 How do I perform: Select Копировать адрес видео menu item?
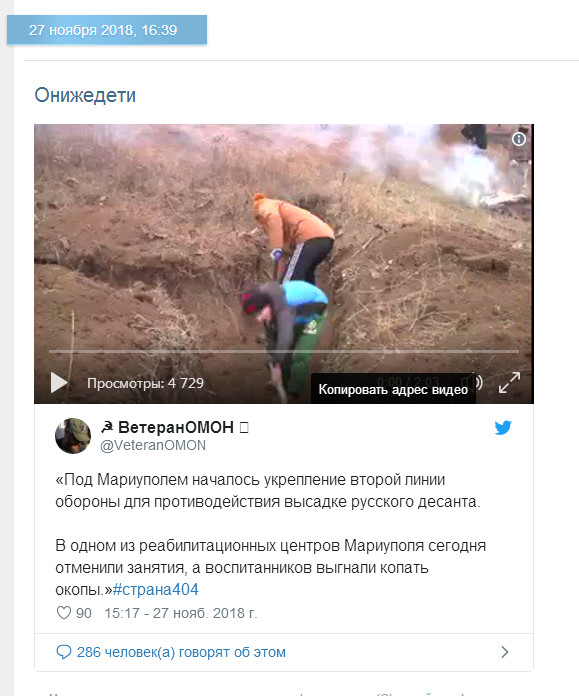(393, 389)
